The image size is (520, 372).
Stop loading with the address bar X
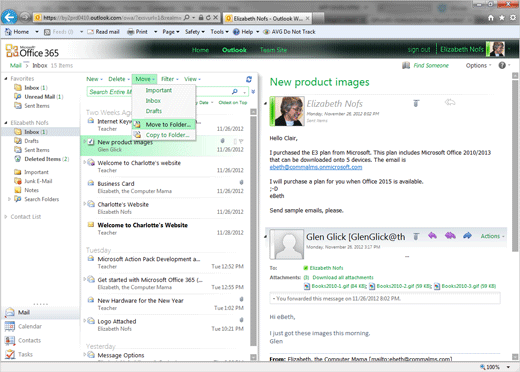click(x=216, y=17)
